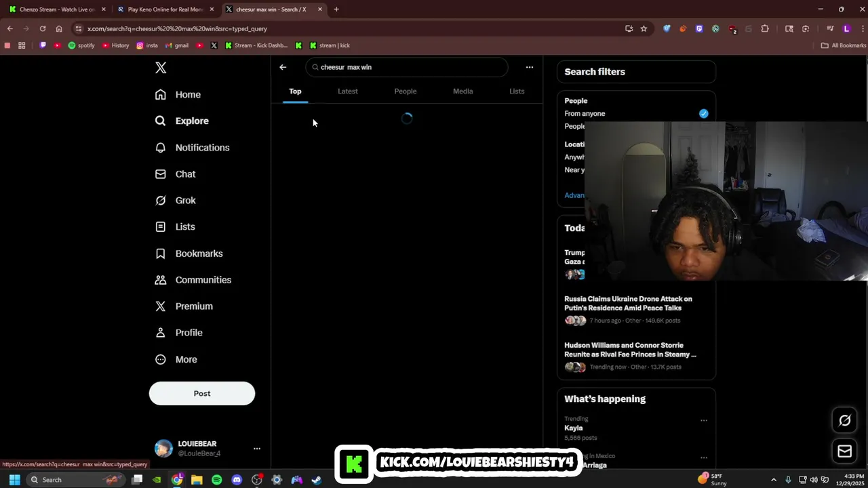Open the NVIDIA app from the taskbar

click(x=157, y=480)
